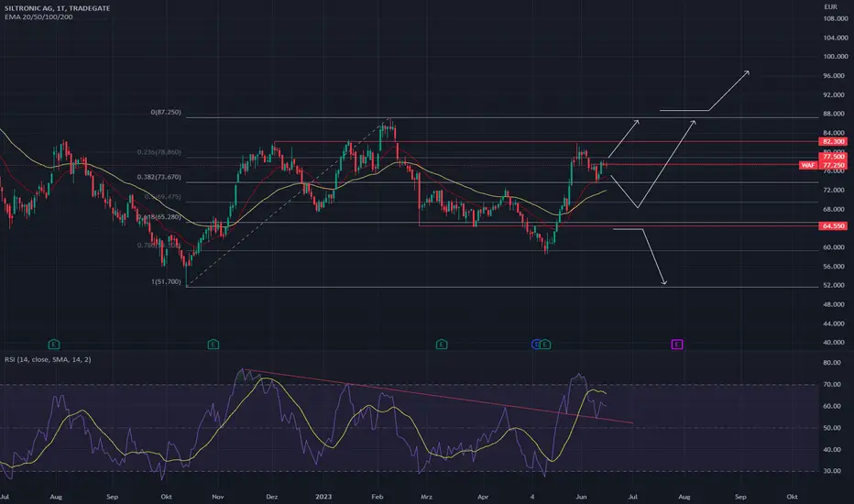Open the green earnings marker near Mrz
The image size is (854, 504).
(x=442, y=344)
